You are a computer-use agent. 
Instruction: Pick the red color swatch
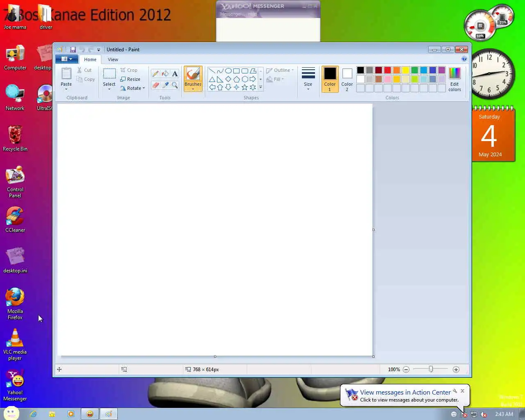click(388, 70)
